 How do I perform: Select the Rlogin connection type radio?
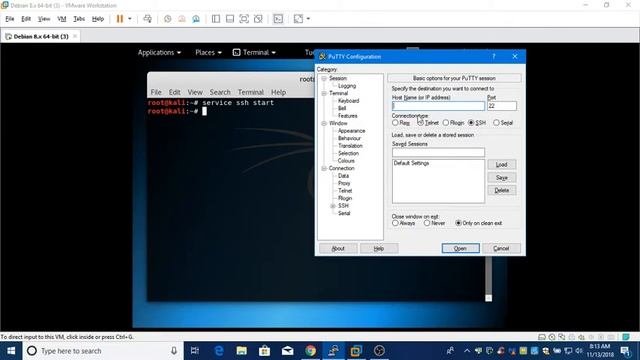pos(446,122)
